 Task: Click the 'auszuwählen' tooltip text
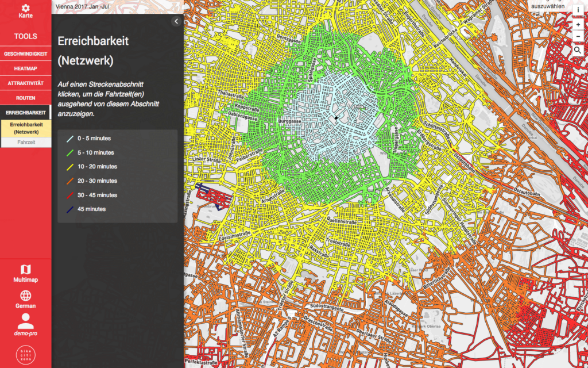click(x=547, y=6)
